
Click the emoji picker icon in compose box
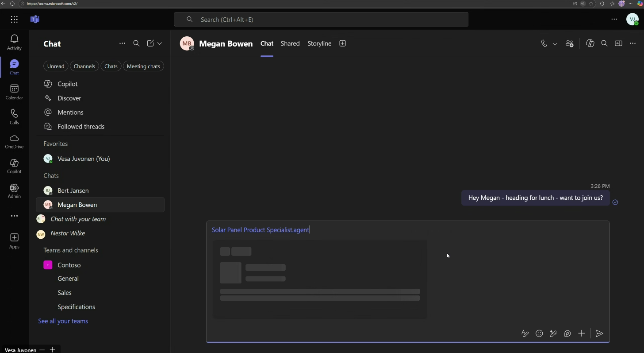[539, 334]
